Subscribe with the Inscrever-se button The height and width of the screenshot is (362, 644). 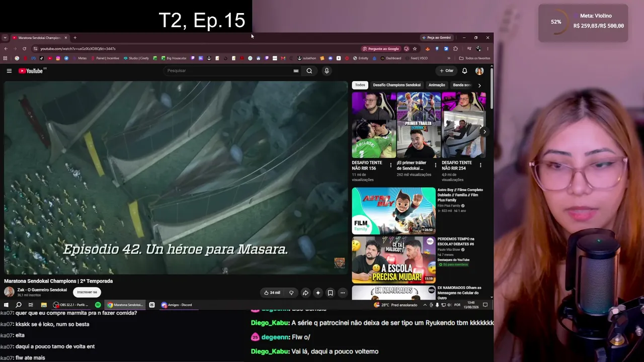click(x=87, y=292)
